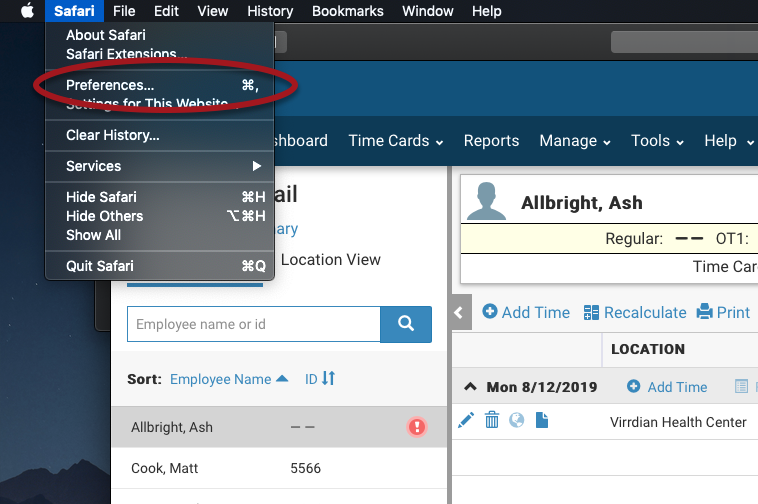Screen dimensions: 758x504
Task: Open Safari Preferences
Action: 160,85
